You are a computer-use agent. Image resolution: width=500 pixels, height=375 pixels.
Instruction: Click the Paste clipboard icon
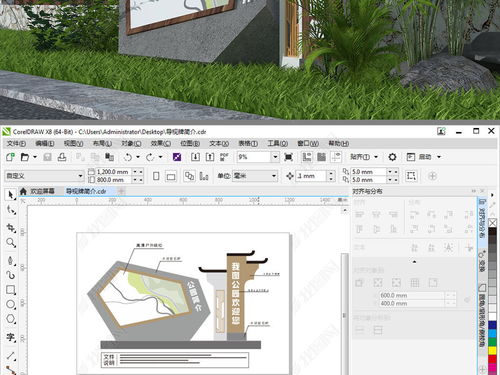pos(109,157)
